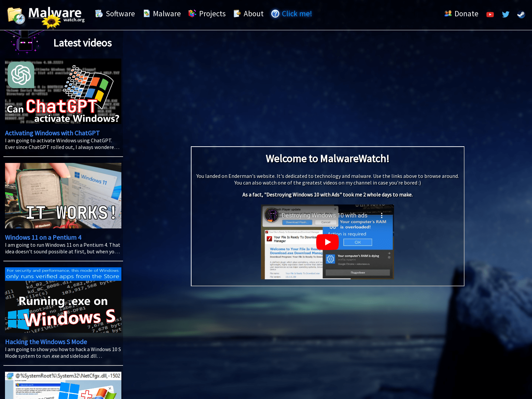Open the YouTube channel icon
Viewport: 532px width, 399px height.
tap(490, 14)
